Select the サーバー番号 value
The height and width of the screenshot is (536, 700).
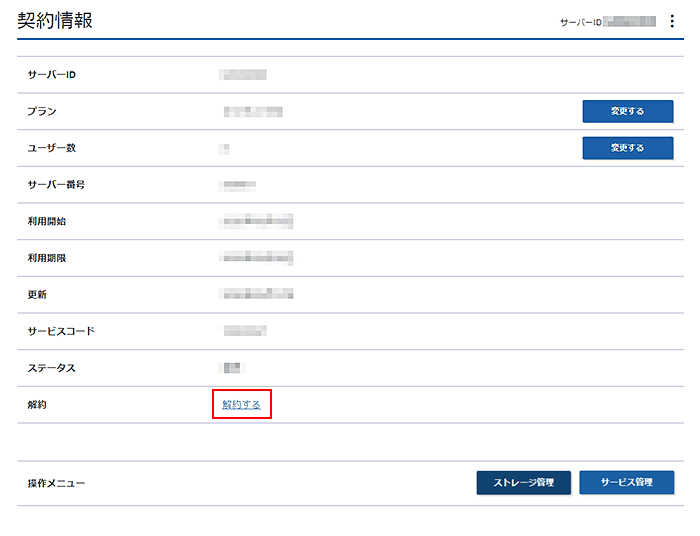click(240, 185)
